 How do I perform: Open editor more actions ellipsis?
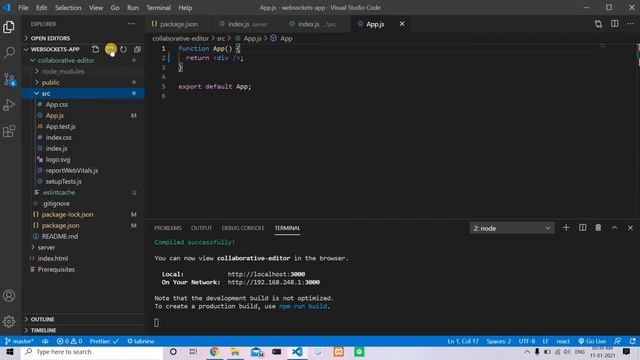tap(631, 24)
